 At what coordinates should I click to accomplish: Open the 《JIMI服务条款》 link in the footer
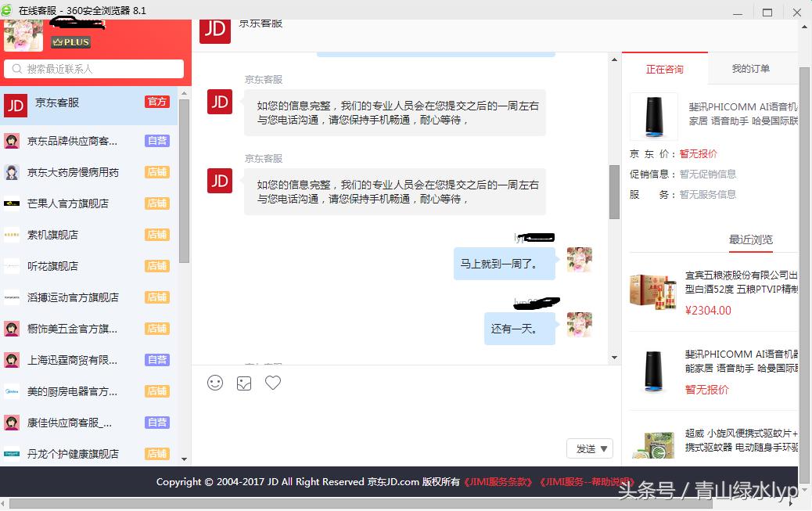pos(499,482)
